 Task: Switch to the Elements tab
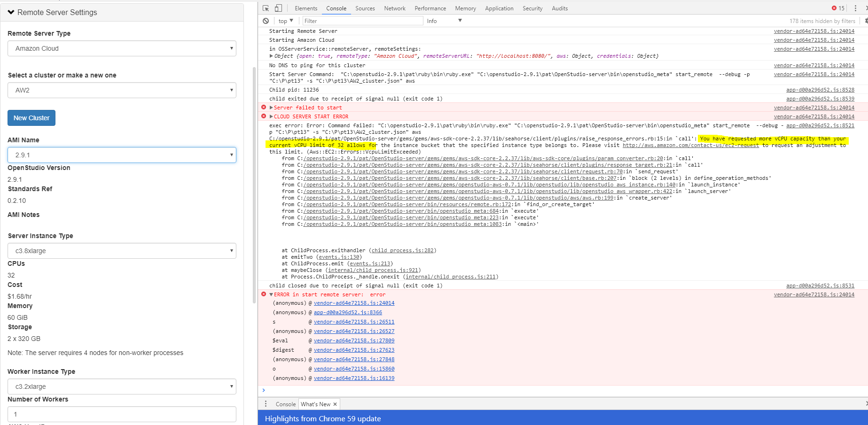[306, 8]
